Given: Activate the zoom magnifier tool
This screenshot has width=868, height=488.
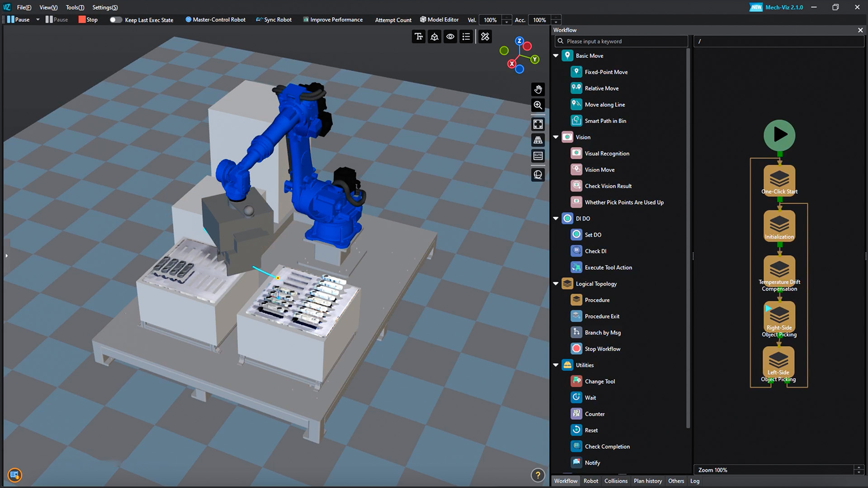Looking at the screenshot, I should [x=538, y=105].
